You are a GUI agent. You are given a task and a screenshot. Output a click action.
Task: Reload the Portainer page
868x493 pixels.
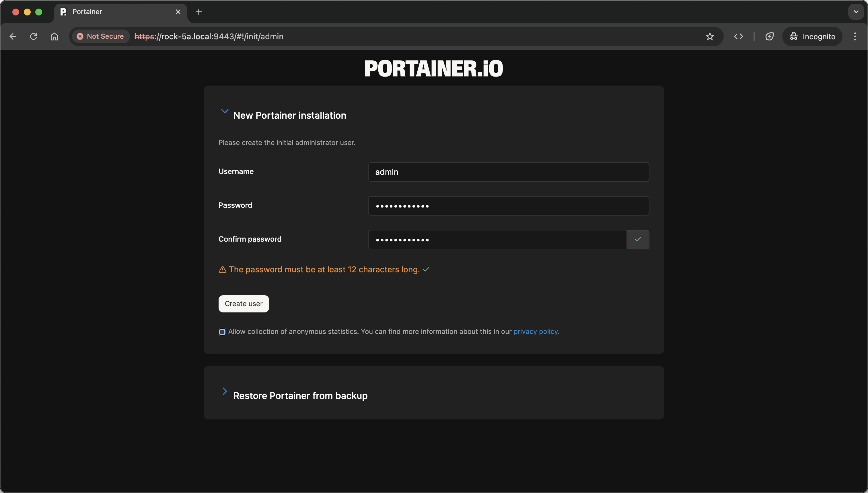tap(33, 36)
